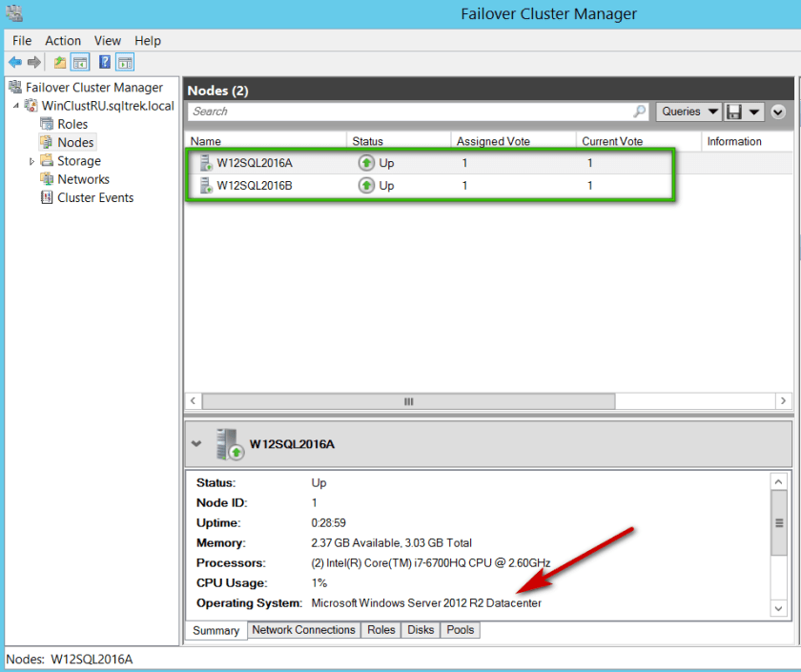The image size is (801, 672).
Task: Open Help using the toolbar help icon
Action: tap(103, 62)
